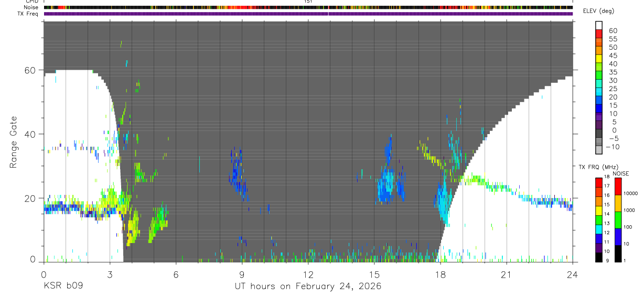Click the "10000" label on NOISE colorbar
The height and width of the screenshot is (297, 644).
(630, 193)
